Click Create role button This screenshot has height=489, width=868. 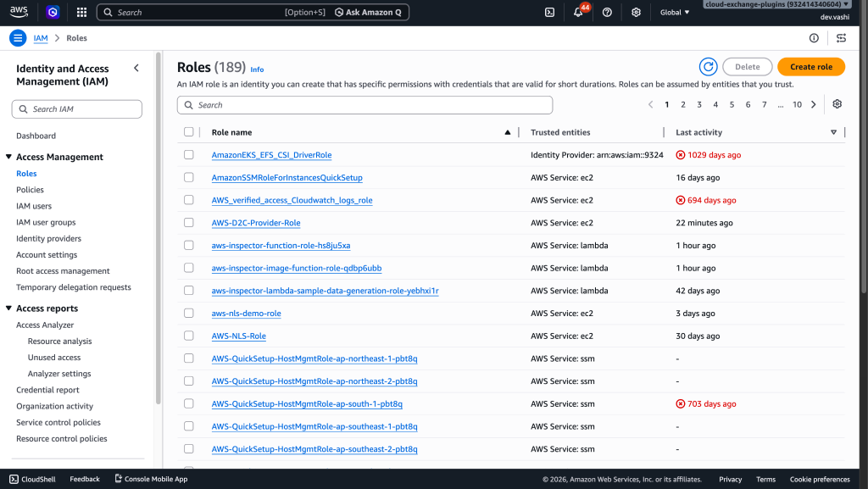[811, 67]
